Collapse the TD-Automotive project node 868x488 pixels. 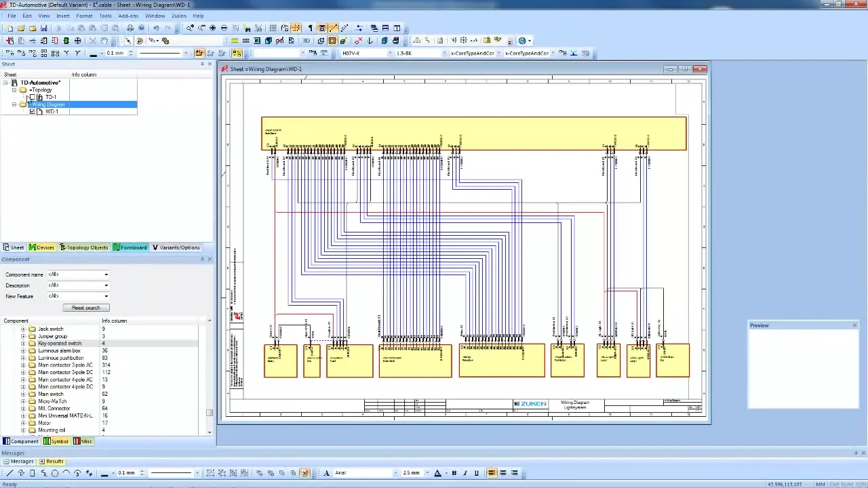(5, 83)
